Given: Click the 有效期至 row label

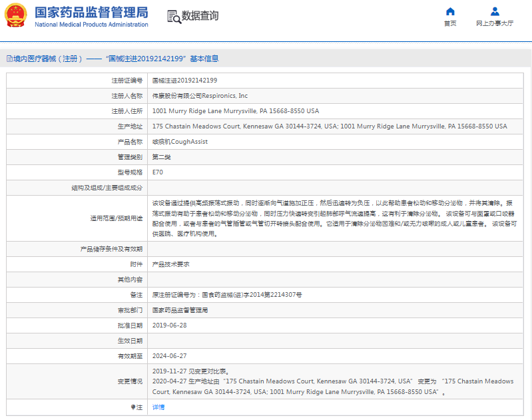Looking at the screenshot, I should (x=130, y=356).
